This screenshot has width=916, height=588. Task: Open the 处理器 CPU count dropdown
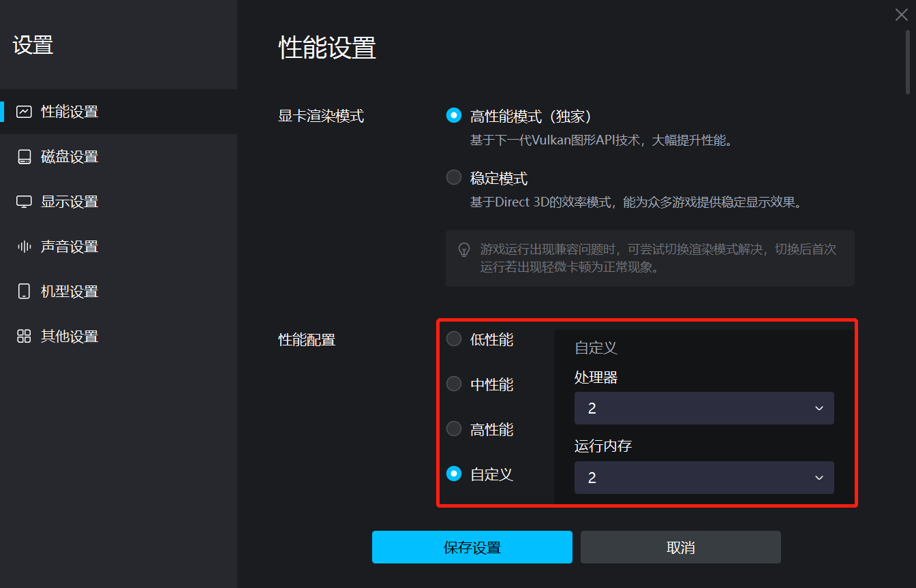pos(703,408)
